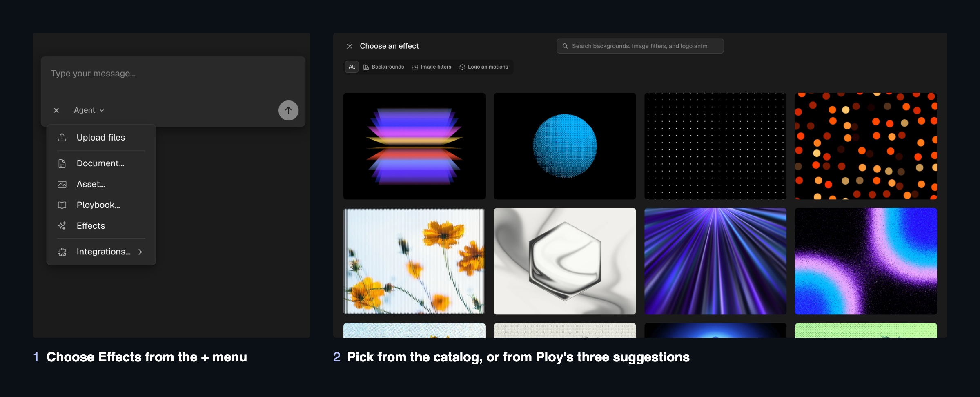Click the image icon beside Asset…
Viewport: 980px width, 397px height.
point(62,184)
